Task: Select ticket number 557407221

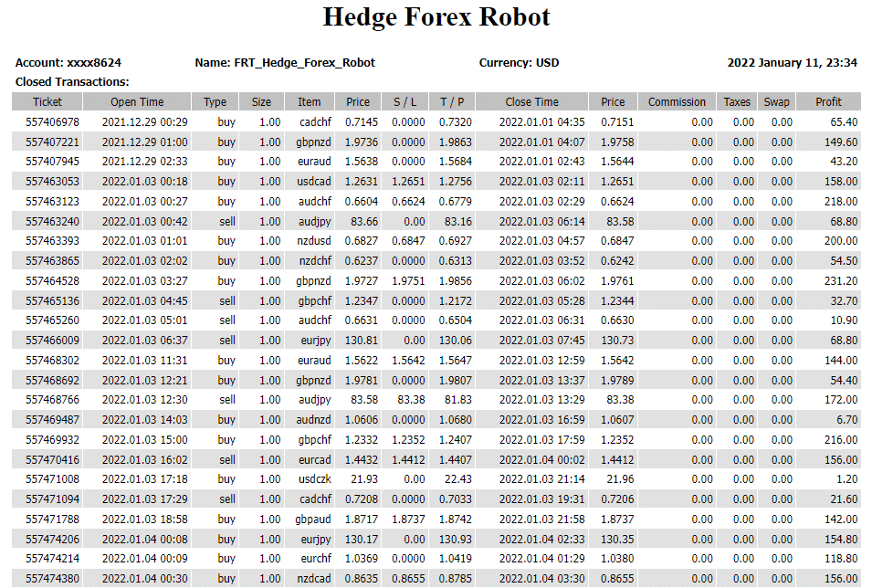Action: point(52,142)
